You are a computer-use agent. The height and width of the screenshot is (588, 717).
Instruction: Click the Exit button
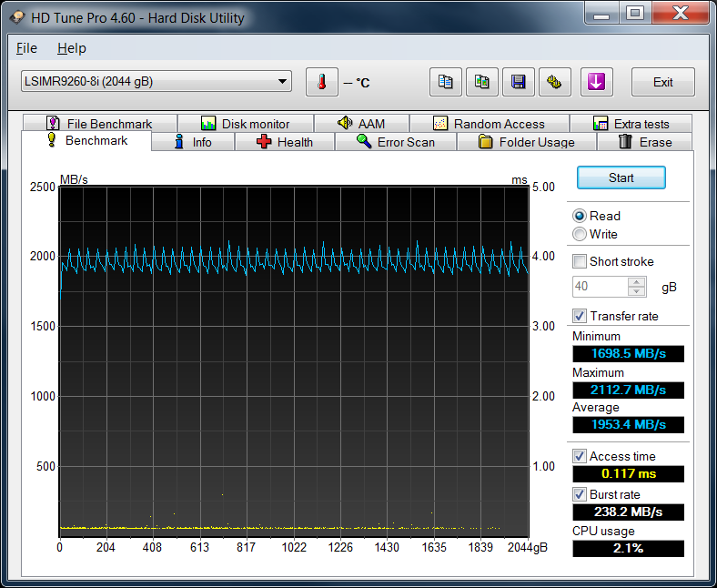tap(662, 82)
